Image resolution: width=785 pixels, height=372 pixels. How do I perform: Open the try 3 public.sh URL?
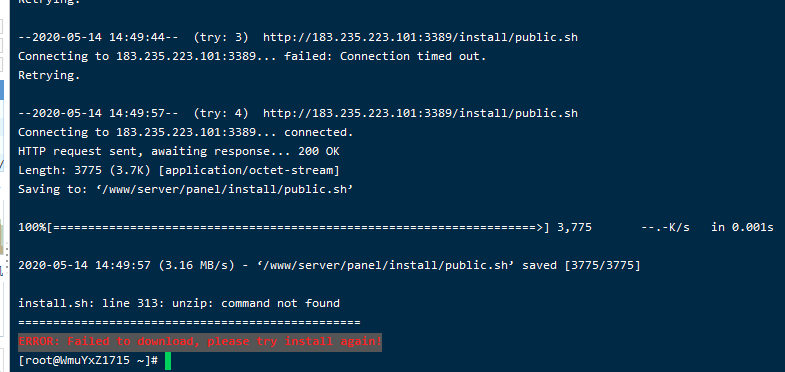pyautogui.click(x=420, y=38)
